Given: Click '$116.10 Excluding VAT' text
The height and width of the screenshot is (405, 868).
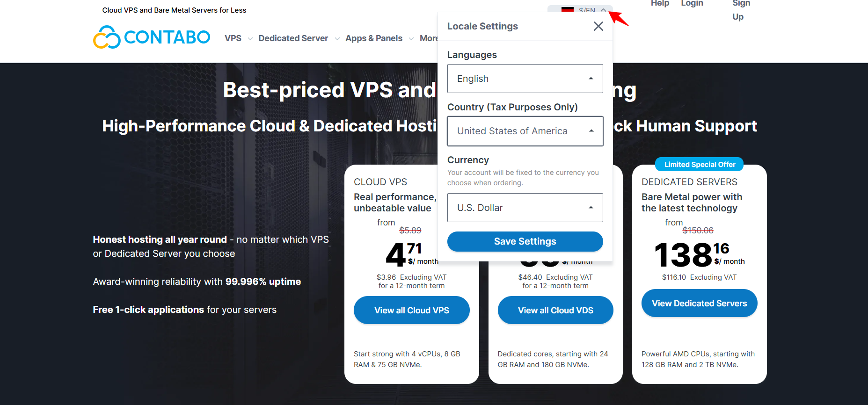Looking at the screenshot, I should [700, 277].
